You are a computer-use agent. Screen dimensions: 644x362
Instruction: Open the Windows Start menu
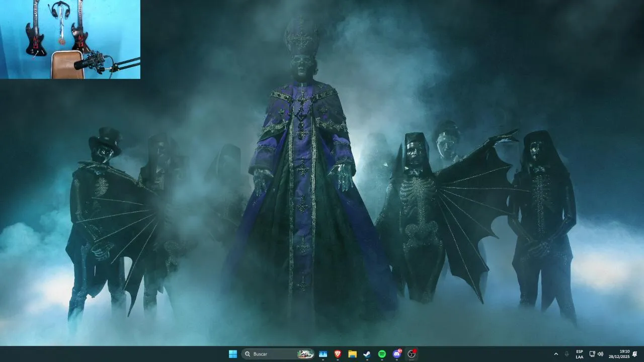pyautogui.click(x=233, y=354)
